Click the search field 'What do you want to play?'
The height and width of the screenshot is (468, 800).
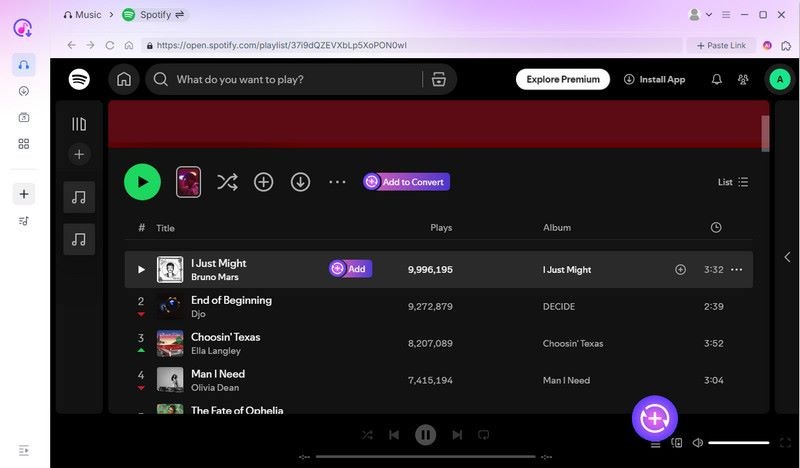290,79
